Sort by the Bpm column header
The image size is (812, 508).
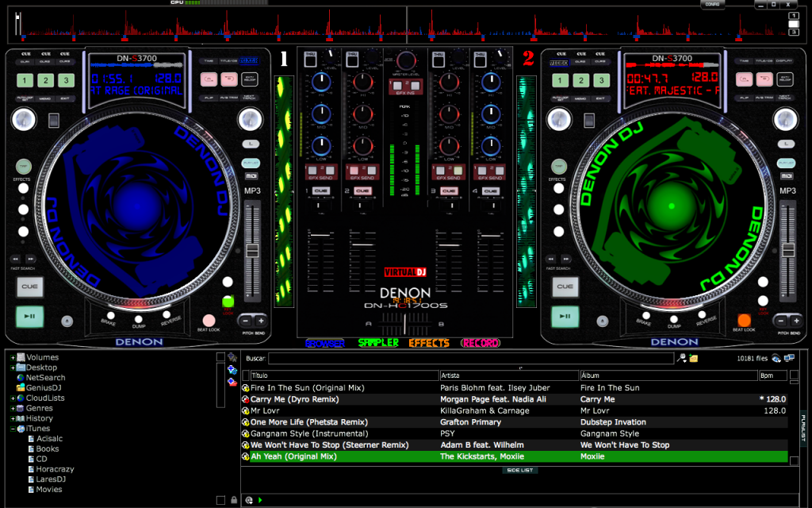point(773,375)
